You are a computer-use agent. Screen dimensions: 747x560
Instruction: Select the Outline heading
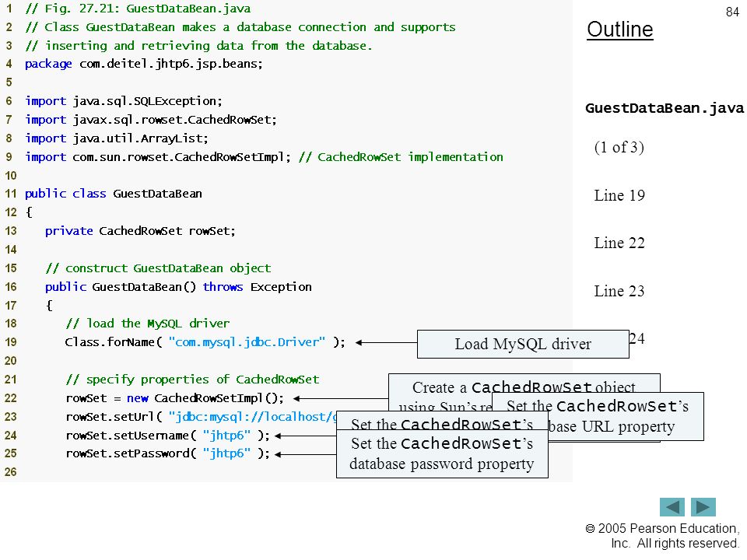point(620,30)
